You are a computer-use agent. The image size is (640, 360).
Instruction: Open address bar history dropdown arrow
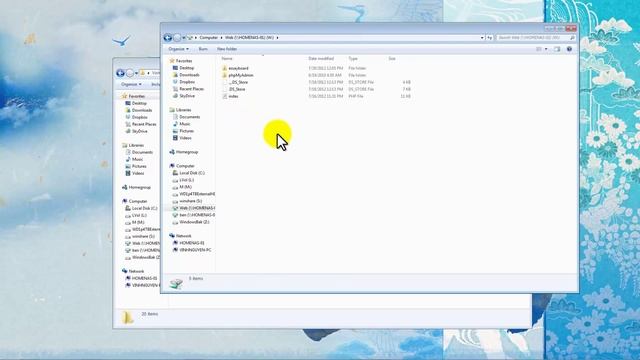click(x=482, y=38)
